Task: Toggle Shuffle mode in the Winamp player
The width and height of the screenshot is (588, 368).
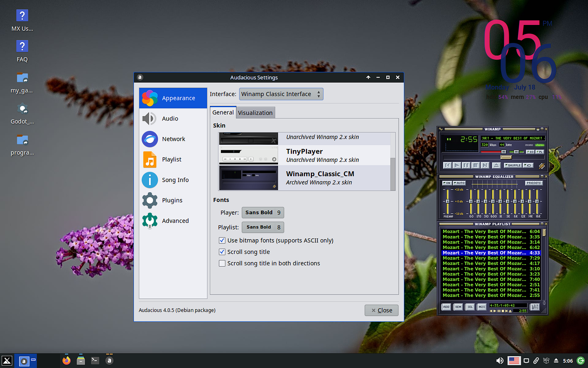Action: click(513, 165)
